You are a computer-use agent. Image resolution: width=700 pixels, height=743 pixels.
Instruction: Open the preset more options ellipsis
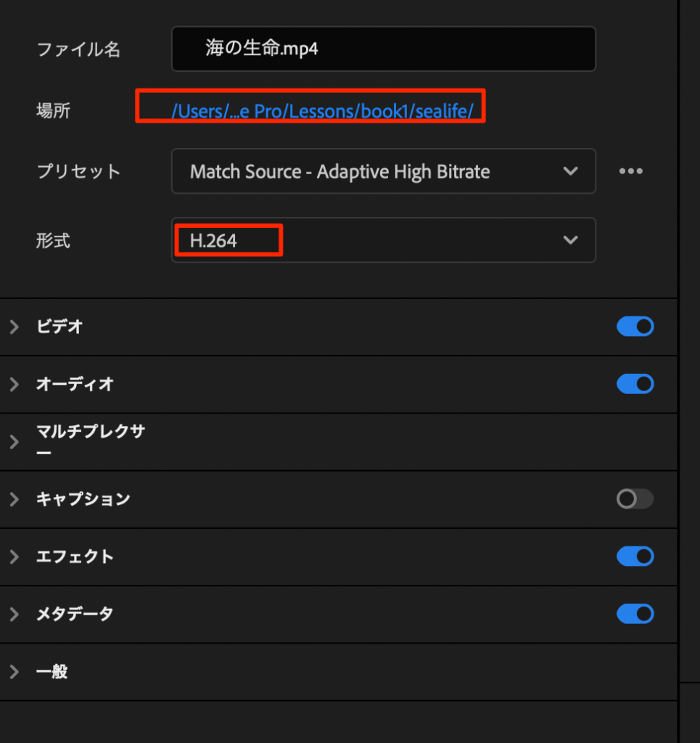tap(630, 171)
